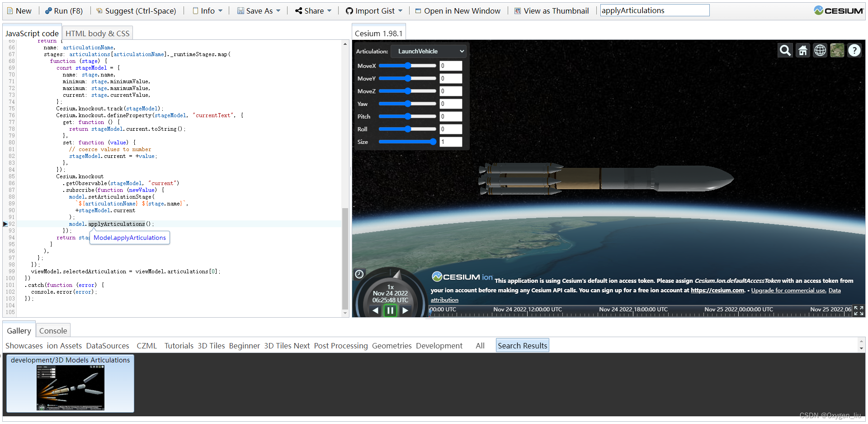
Task: Switch to the Console tab
Action: pyautogui.click(x=53, y=331)
